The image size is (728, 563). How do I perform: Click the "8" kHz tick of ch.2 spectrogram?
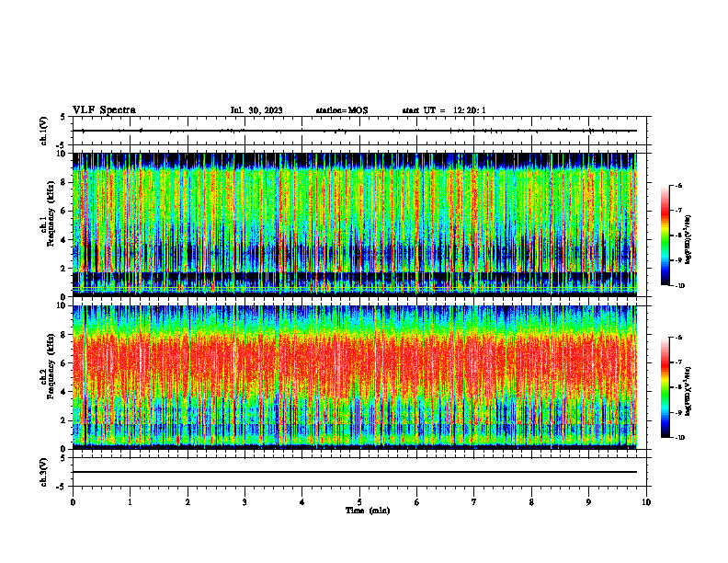coord(64,335)
